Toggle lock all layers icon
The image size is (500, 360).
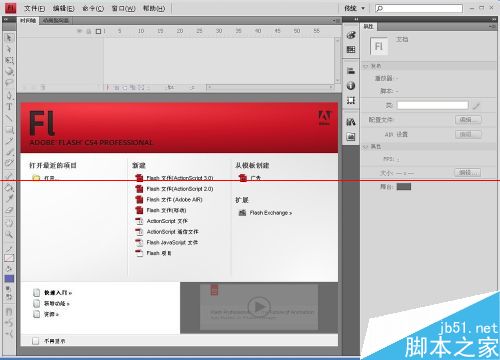point(89,31)
